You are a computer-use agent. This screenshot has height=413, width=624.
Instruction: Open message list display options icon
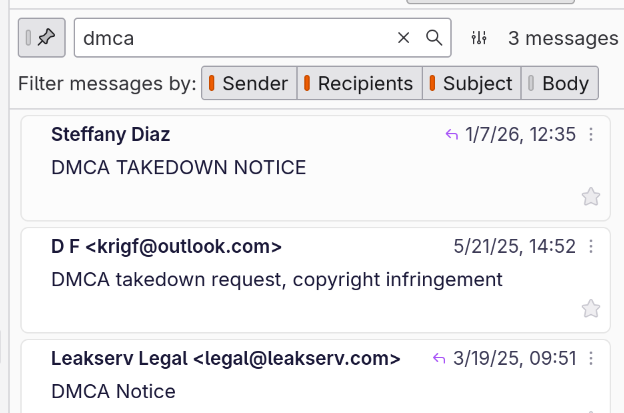point(480,38)
